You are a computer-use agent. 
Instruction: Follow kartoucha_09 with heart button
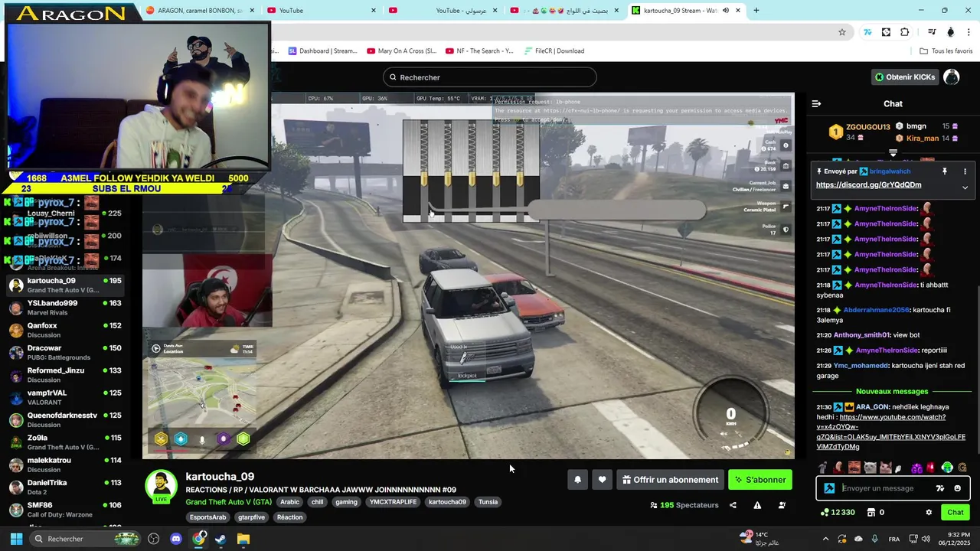pyautogui.click(x=602, y=480)
